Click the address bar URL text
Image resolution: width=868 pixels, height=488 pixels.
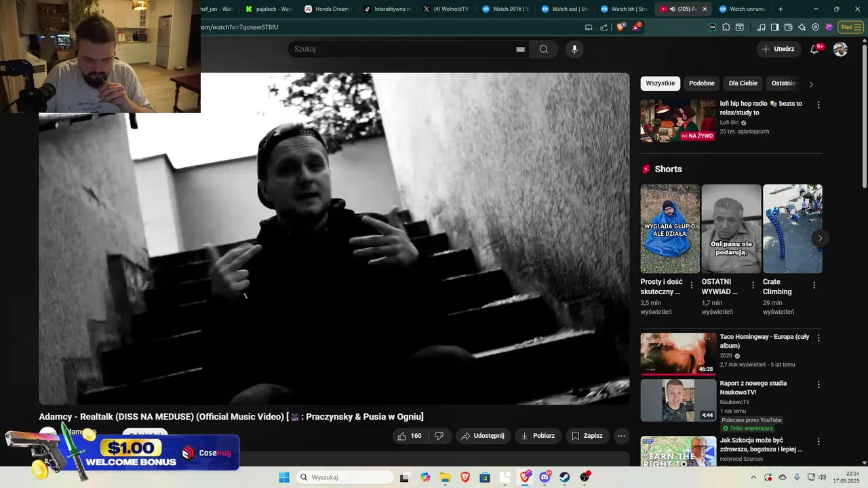pyautogui.click(x=239, y=27)
